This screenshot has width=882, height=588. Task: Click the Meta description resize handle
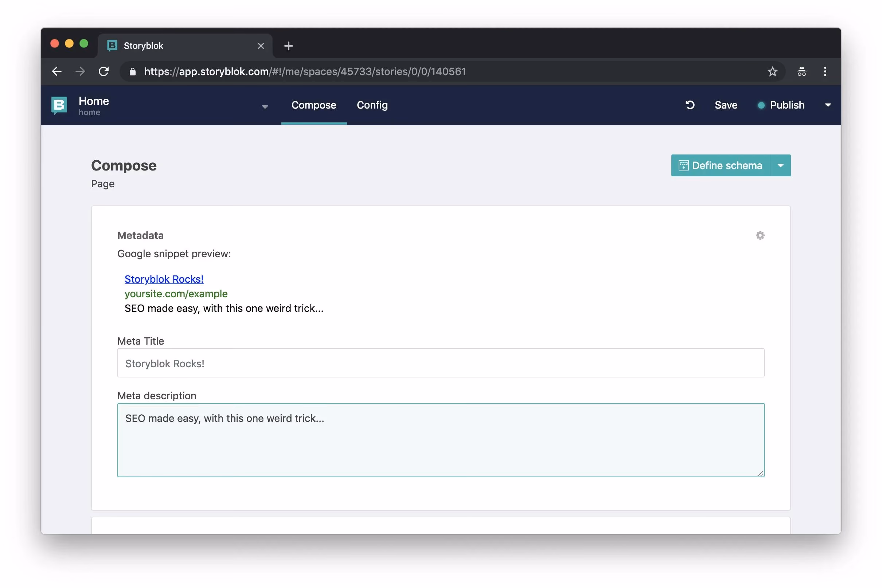point(760,473)
